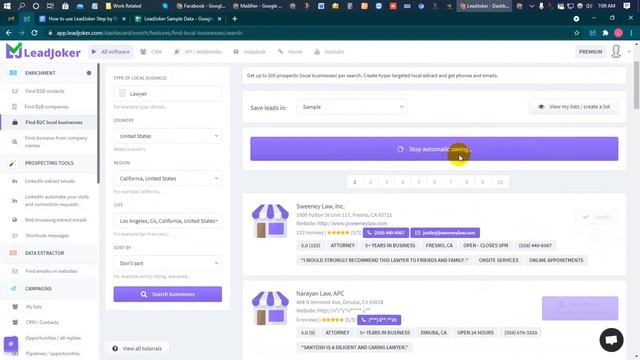Go to results page 2
This screenshot has width=640, height=360.
point(371,182)
